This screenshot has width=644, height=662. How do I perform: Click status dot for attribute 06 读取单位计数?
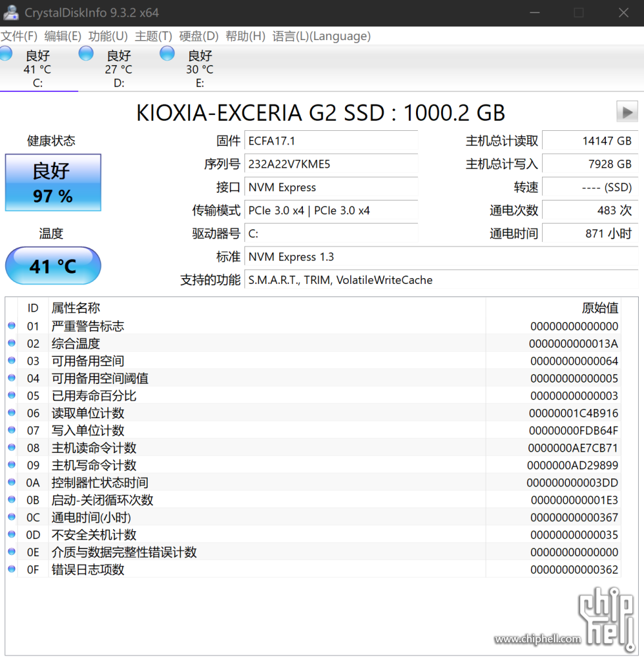12,412
